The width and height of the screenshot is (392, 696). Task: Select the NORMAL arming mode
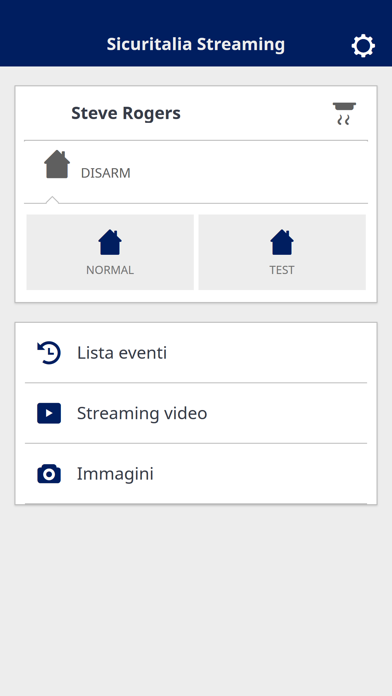(x=110, y=252)
